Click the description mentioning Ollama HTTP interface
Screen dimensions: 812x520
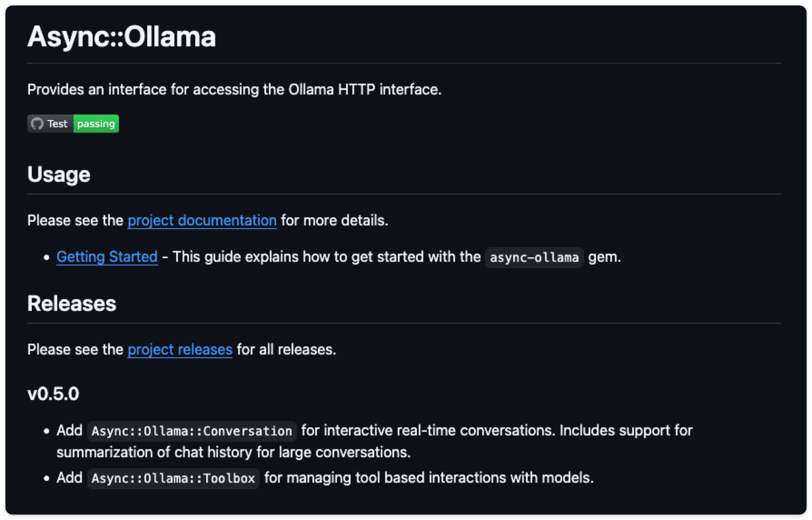pos(234,90)
